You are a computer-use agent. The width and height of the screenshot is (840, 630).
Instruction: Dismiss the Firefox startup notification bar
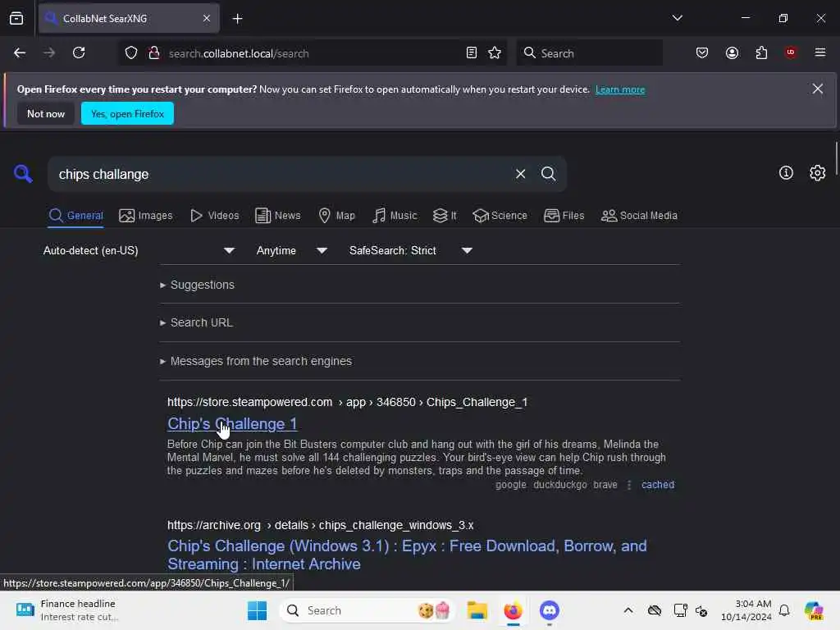coord(817,89)
